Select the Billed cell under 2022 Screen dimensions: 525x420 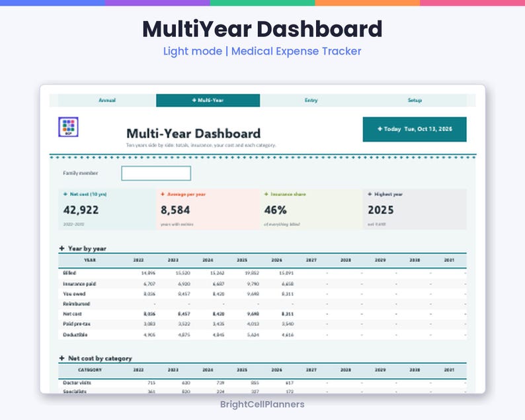pyautogui.click(x=148, y=273)
